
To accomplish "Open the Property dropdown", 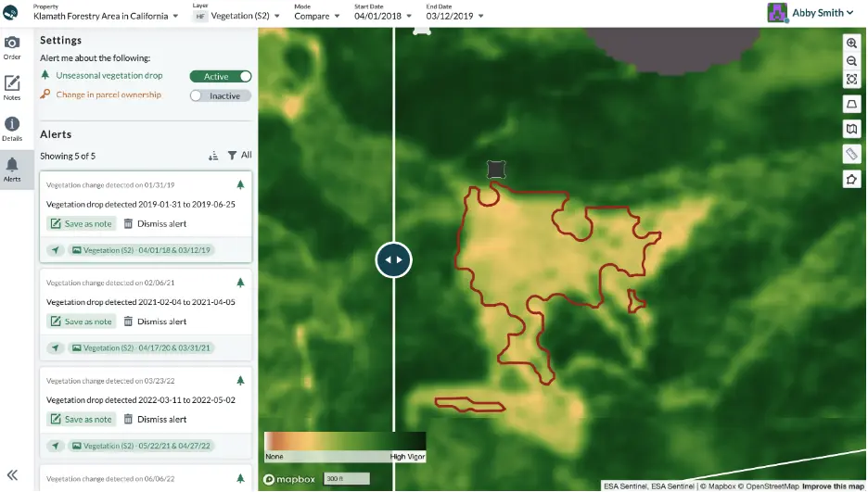I will pyautogui.click(x=106, y=16).
